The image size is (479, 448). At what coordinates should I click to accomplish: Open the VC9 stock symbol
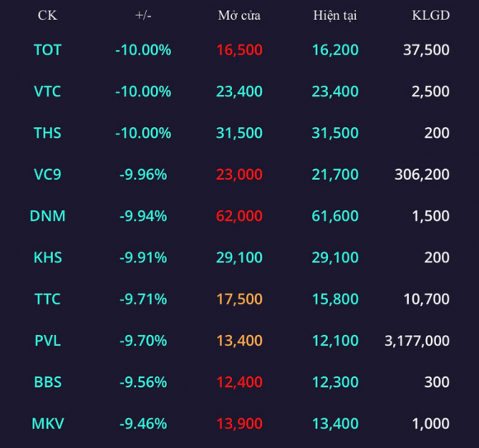[47, 174]
